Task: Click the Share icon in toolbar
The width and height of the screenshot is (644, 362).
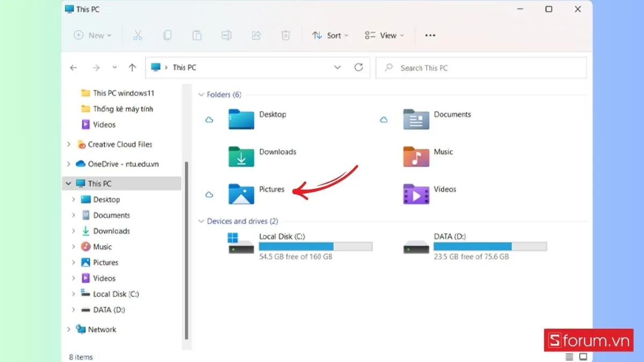Action: click(x=256, y=35)
